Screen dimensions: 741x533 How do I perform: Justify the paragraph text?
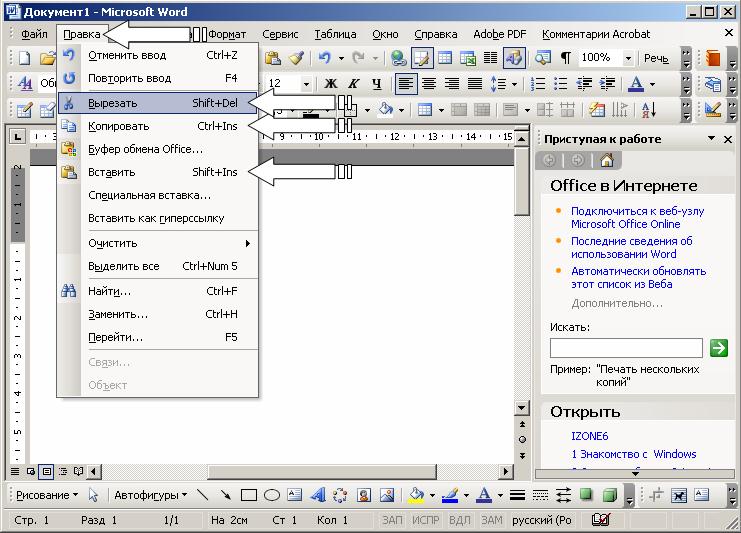475,84
